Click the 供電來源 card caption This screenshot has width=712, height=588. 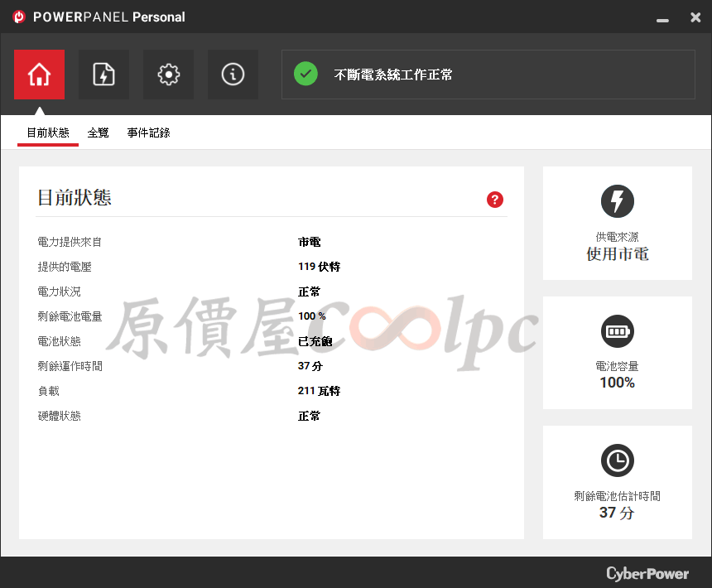pos(617,237)
